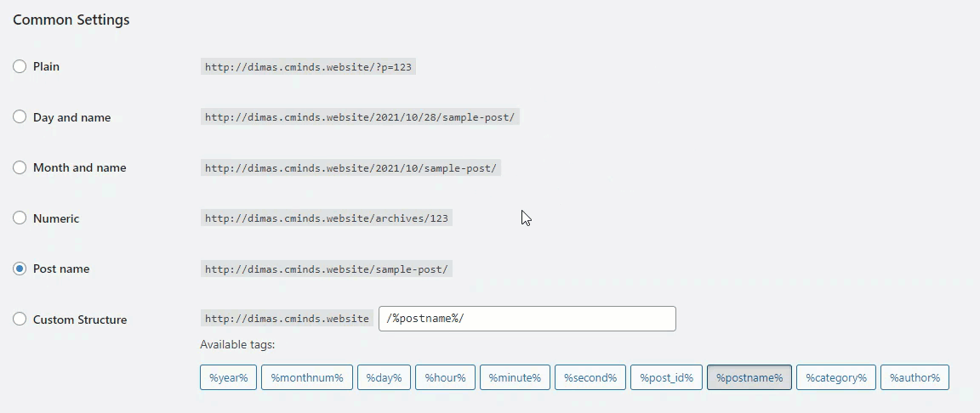Screen dimensions: 980x413
Task: Insert the %post_id% tag
Action: pyautogui.click(x=666, y=377)
